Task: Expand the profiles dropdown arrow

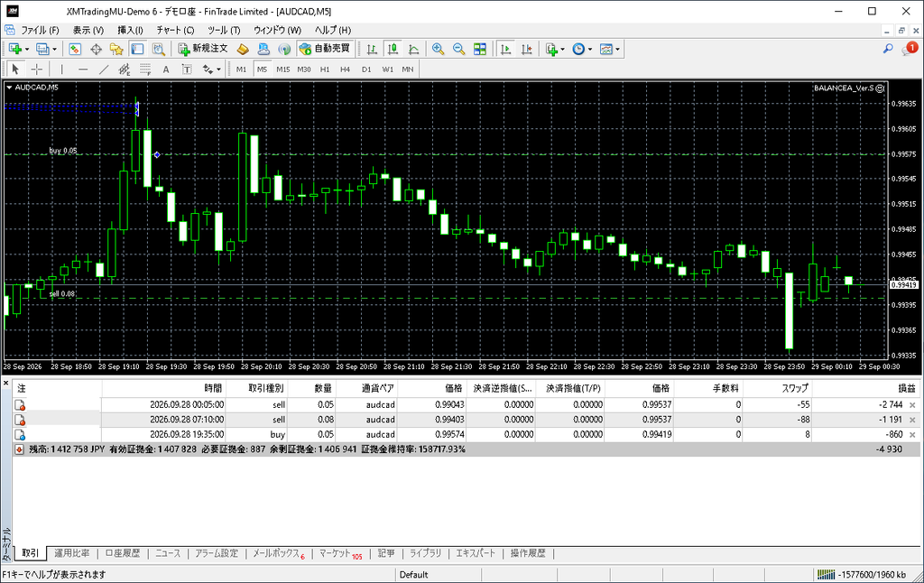Action: pyautogui.click(x=54, y=50)
